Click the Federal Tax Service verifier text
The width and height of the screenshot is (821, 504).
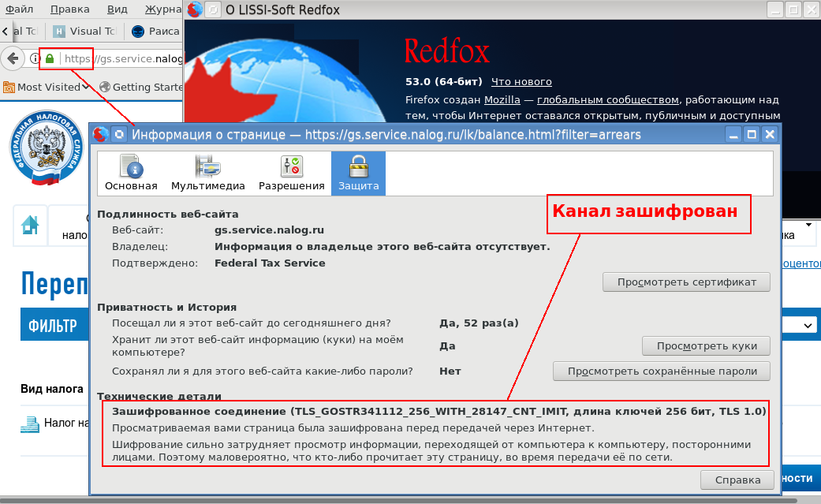(270, 263)
